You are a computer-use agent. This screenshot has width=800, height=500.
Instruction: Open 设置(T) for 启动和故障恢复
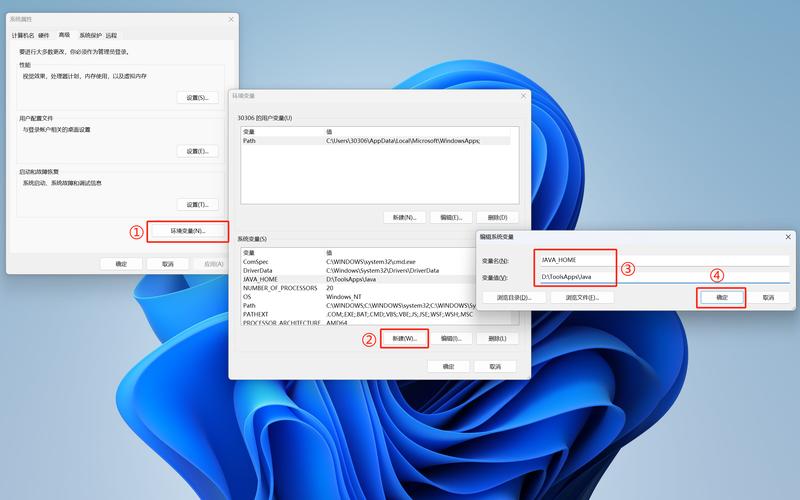pos(196,204)
